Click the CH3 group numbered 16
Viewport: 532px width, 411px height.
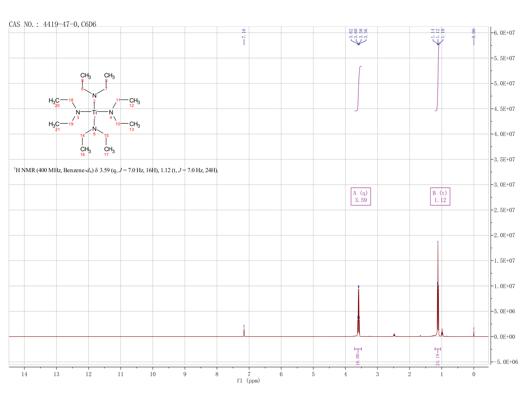[x=85, y=149]
